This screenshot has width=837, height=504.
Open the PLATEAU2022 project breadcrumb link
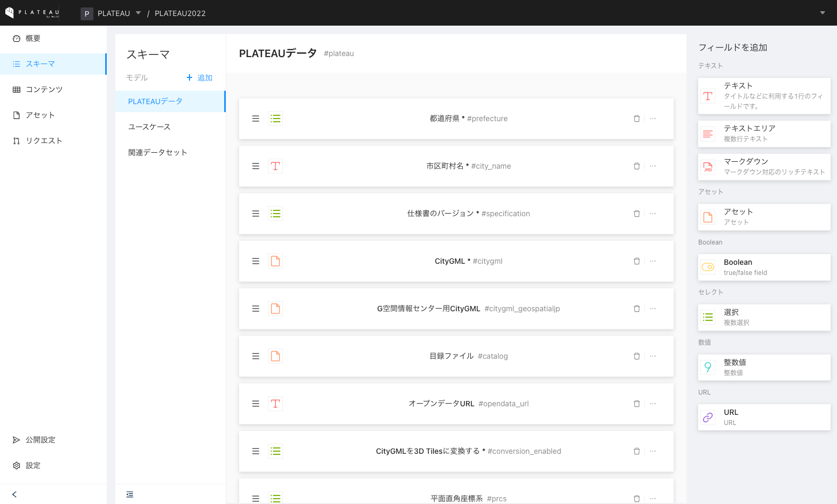[180, 13]
